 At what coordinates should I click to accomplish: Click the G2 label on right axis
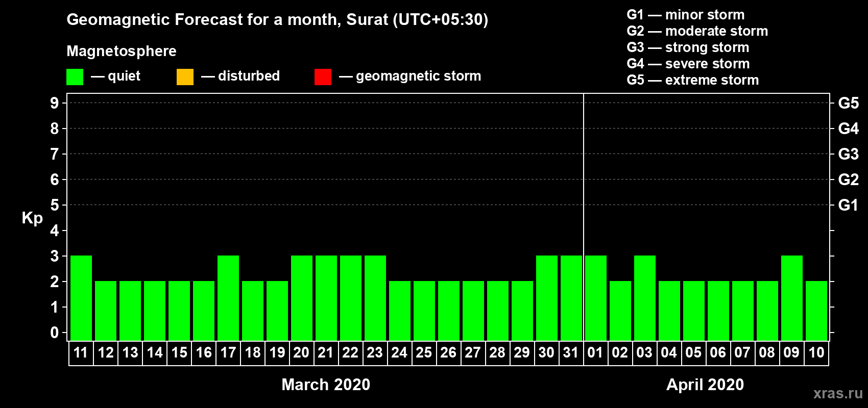(848, 180)
